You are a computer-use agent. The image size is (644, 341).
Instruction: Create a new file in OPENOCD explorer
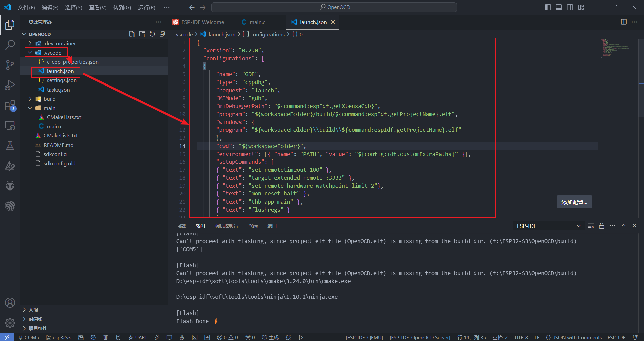pyautogui.click(x=132, y=34)
